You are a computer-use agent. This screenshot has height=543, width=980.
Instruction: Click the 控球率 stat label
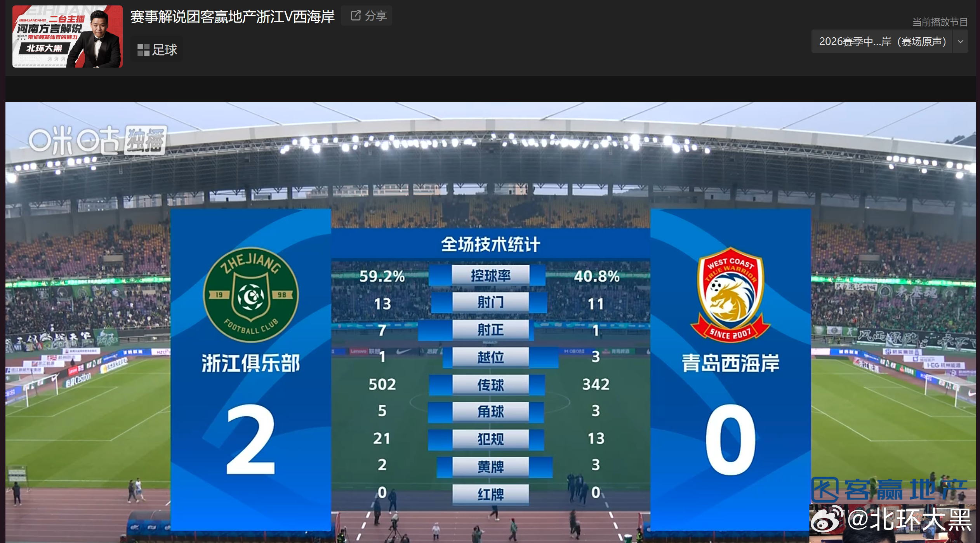491,275
